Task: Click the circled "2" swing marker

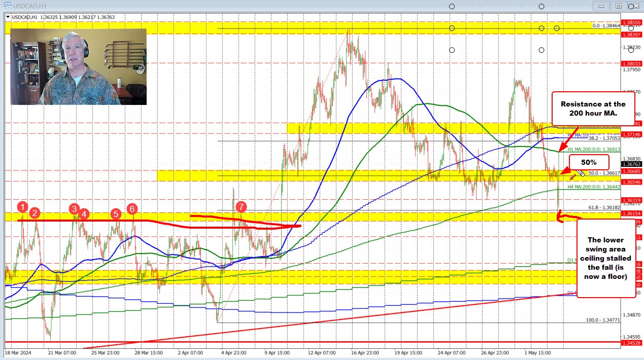Action: [35, 213]
